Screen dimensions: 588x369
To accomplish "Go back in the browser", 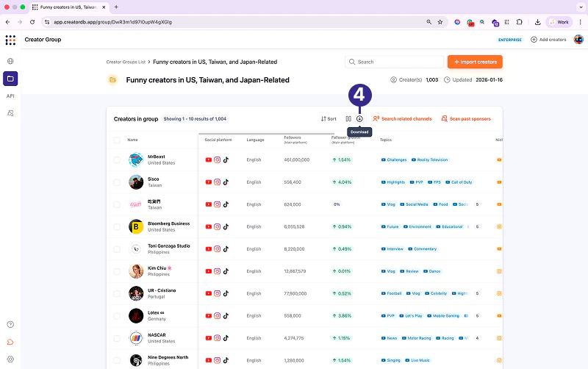I will tap(8, 22).
